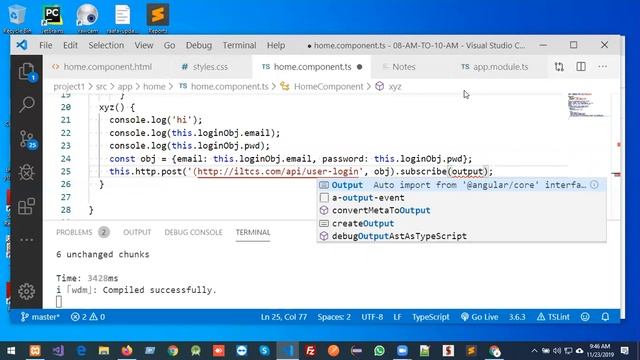Open Sublime Text desktop shortcut
640x360 pixels.
[158, 18]
